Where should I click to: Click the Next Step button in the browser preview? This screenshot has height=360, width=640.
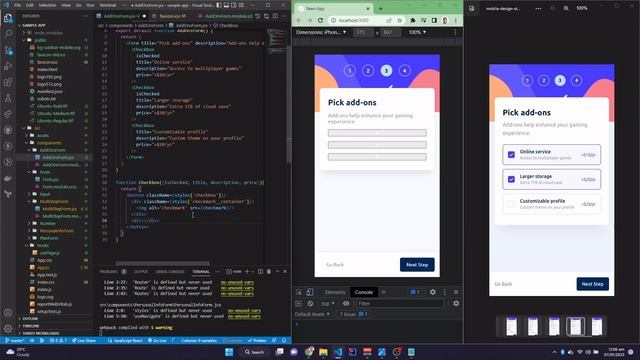click(x=417, y=264)
